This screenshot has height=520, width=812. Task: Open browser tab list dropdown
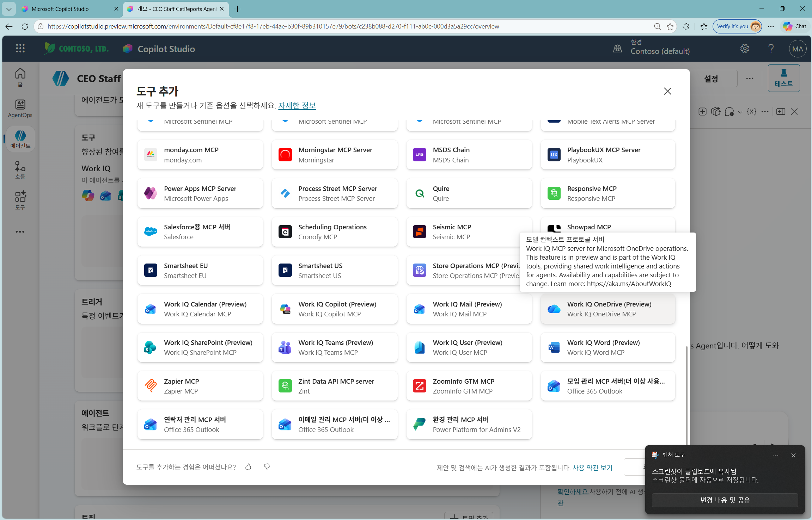pos(9,9)
